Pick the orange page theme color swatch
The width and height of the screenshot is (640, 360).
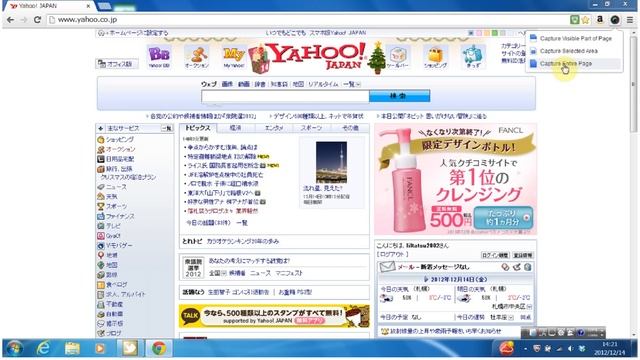click(487, 33)
